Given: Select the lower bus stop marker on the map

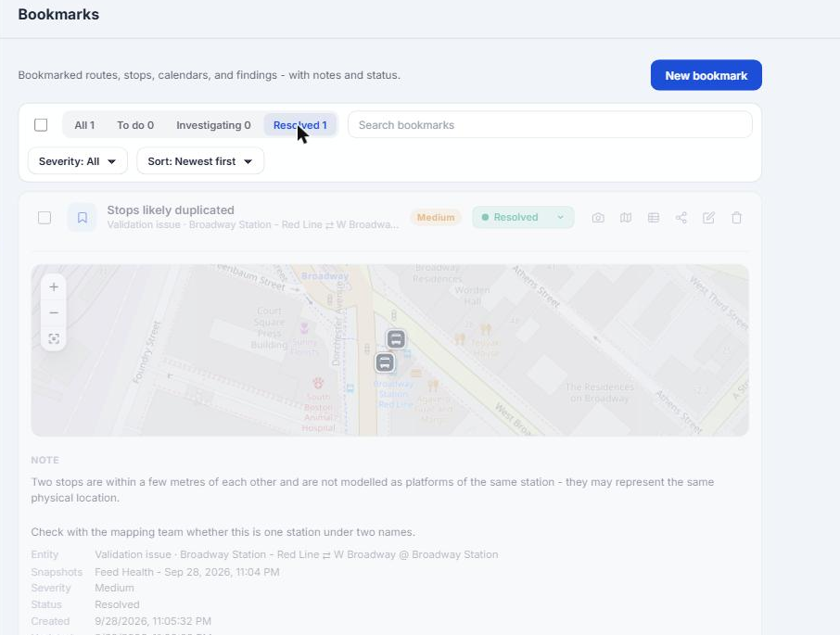Looking at the screenshot, I should click(x=385, y=362).
